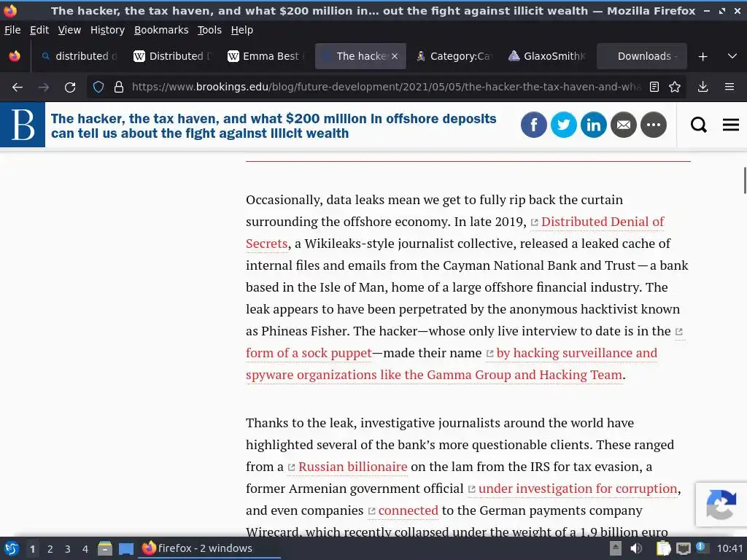The width and height of the screenshot is (747, 560).
Task: Open the notification tray icon with badge
Action: click(702, 548)
